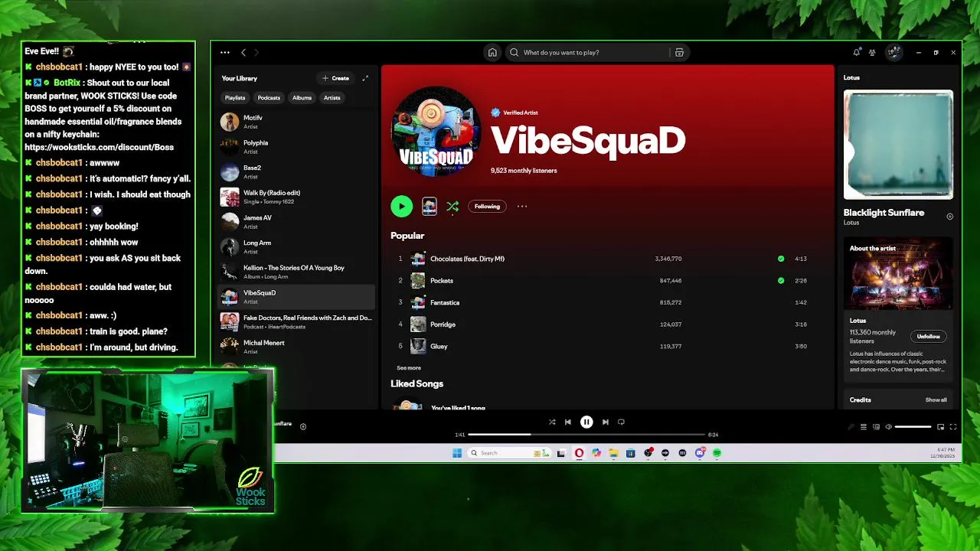Toggle shuffle in bottom player controls
The image size is (980, 551).
(x=552, y=422)
